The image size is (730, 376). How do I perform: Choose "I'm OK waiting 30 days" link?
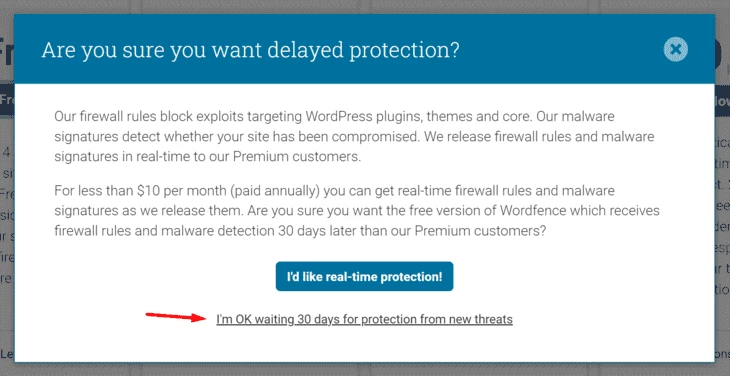pyautogui.click(x=364, y=319)
